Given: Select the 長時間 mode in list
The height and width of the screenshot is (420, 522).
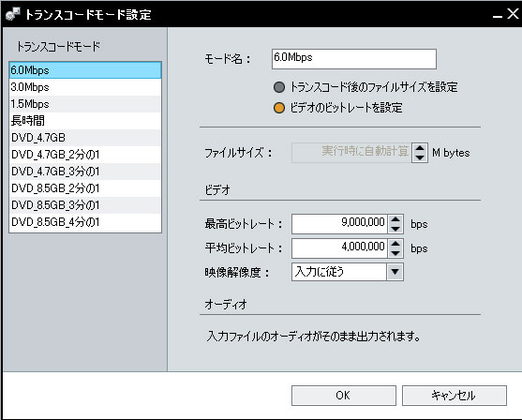Looking at the screenshot, I should (85, 121).
